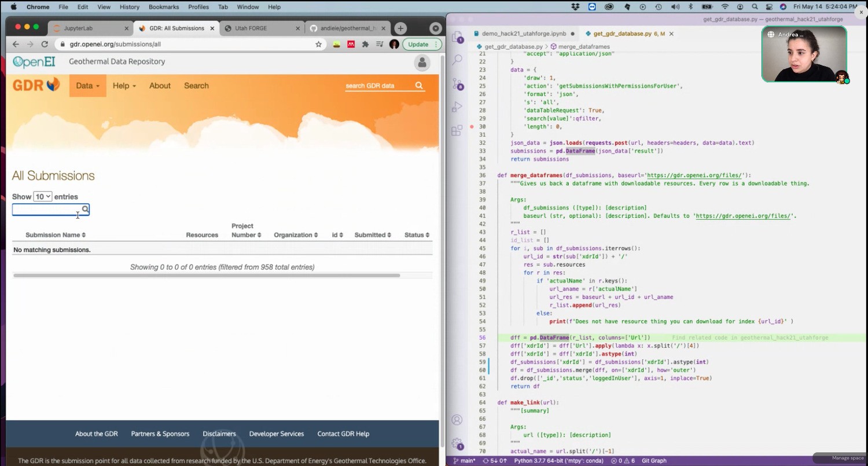Click the Accounts icon in the sidebar
This screenshot has height=466, width=868.
click(457, 419)
